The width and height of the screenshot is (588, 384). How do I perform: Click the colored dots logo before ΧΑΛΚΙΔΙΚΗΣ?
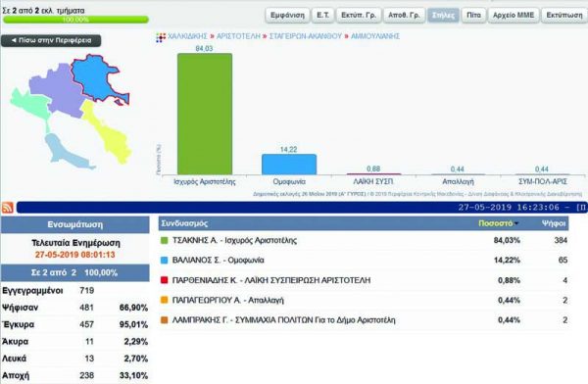point(161,37)
